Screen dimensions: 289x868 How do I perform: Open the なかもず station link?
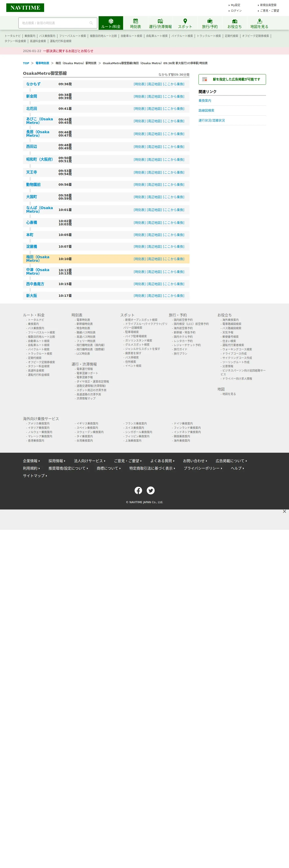click(33, 84)
